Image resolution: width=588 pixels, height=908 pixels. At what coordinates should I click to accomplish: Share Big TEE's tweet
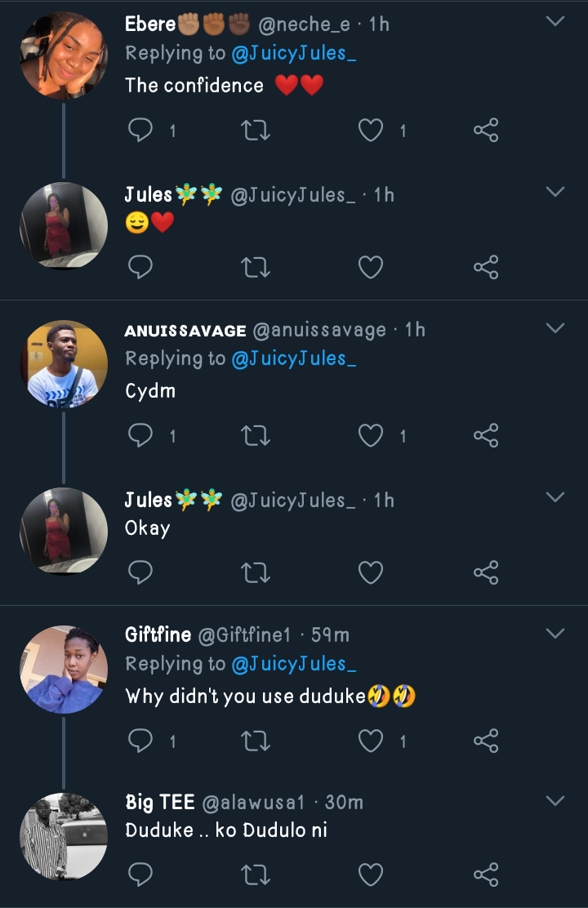486,875
